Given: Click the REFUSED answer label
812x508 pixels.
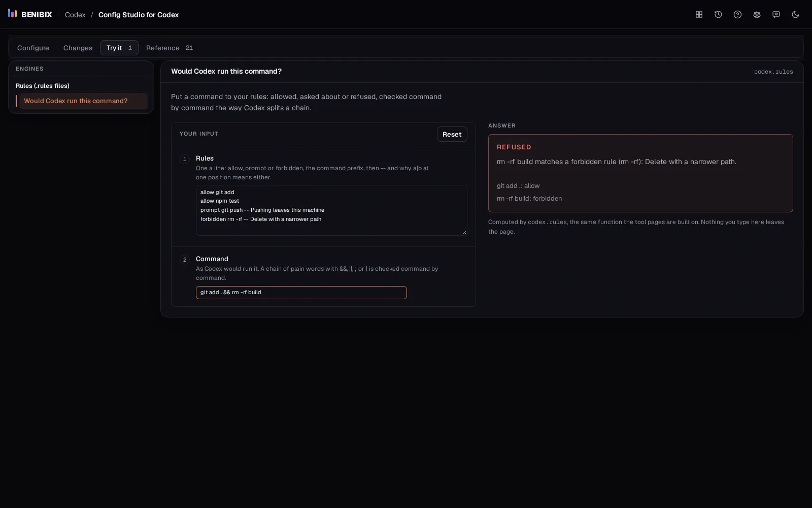Looking at the screenshot, I should (x=514, y=147).
